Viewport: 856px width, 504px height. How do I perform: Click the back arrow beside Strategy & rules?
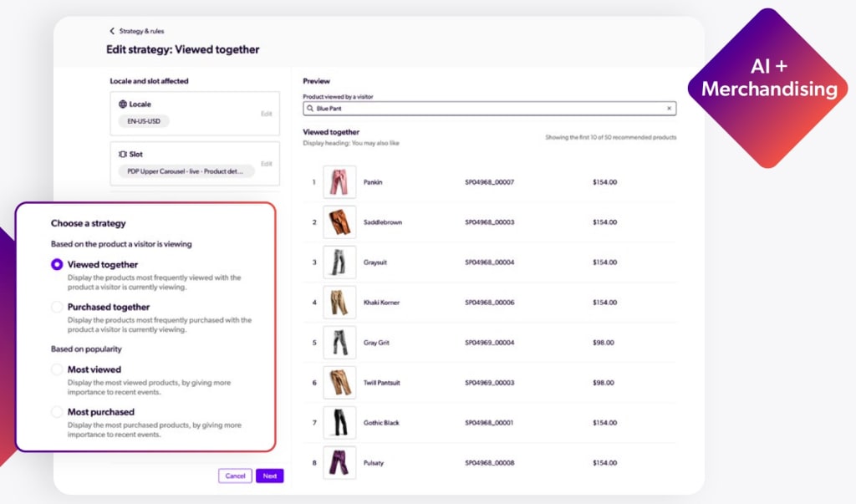coord(112,31)
